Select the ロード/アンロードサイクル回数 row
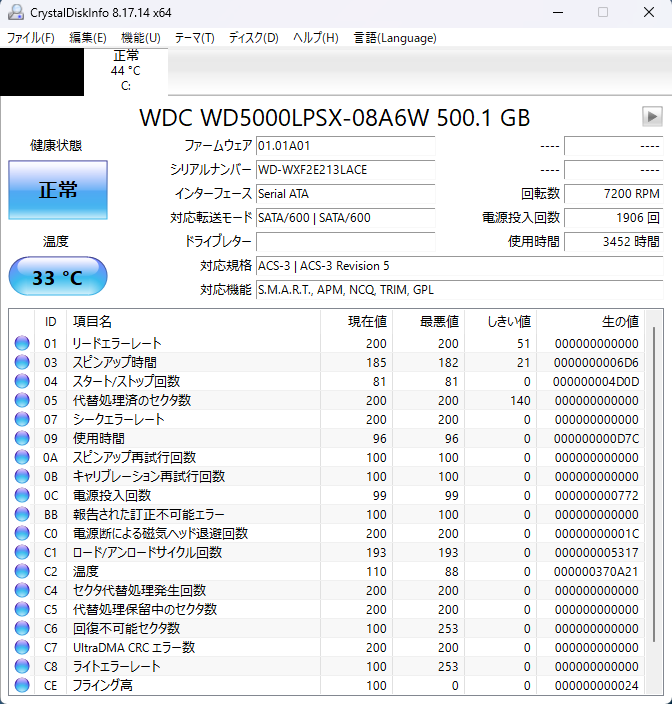Screen dimensions: 672x704 [327, 552]
